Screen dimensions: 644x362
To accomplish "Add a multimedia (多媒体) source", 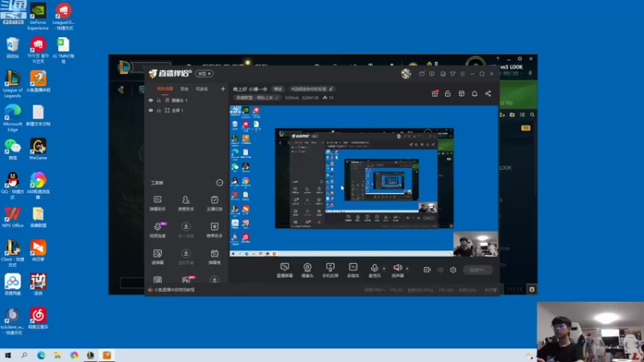I will click(353, 270).
